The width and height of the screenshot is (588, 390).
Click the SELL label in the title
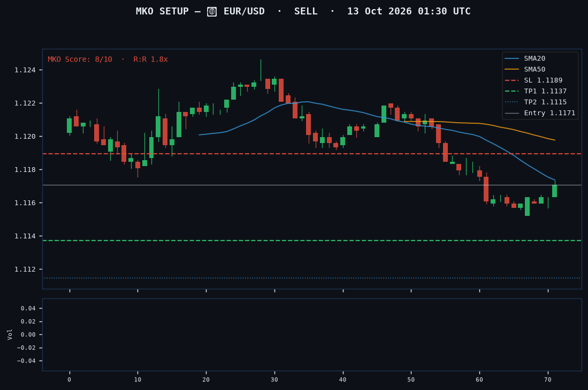coord(306,11)
